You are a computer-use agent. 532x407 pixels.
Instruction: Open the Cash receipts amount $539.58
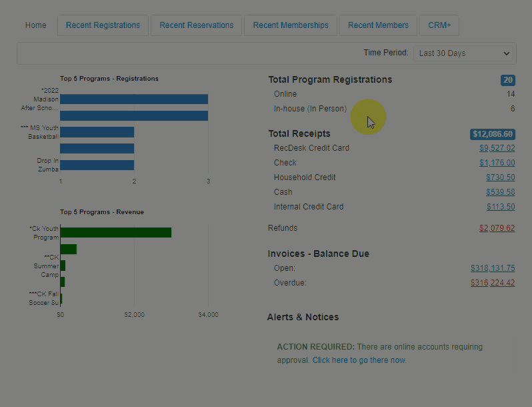(500, 192)
